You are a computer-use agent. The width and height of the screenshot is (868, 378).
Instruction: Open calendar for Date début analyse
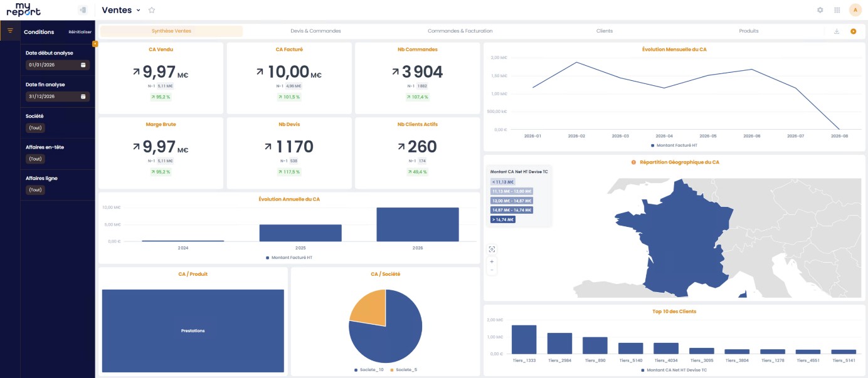point(83,65)
